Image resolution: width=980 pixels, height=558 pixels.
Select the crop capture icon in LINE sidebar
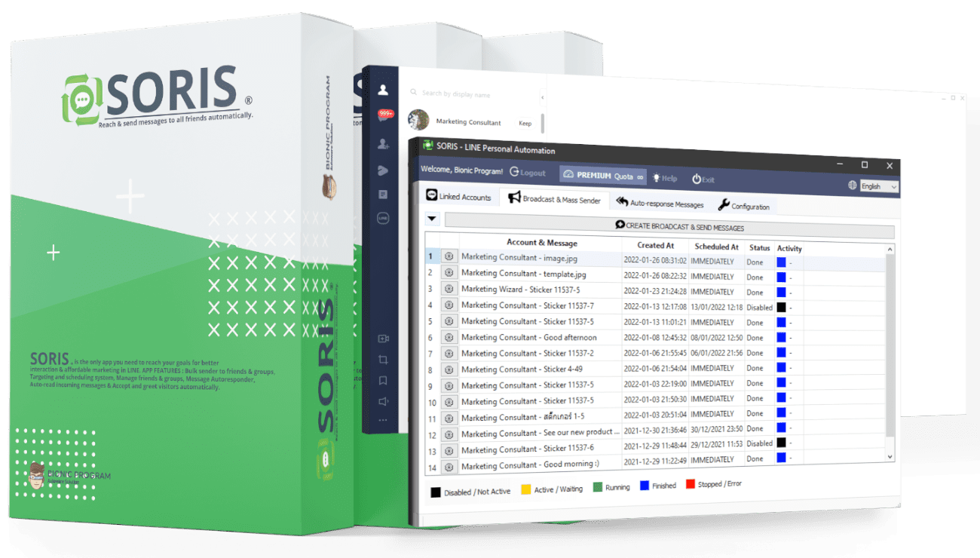pyautogui.click(x=383, y=360)
